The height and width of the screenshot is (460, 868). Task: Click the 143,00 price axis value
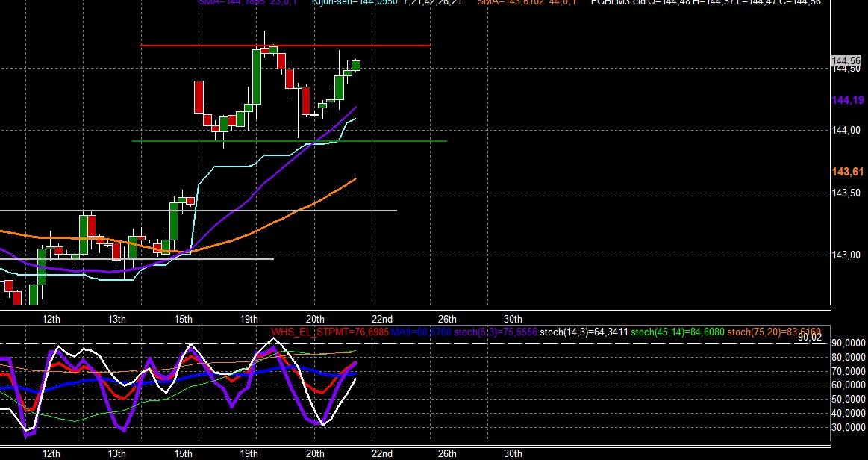846,255
